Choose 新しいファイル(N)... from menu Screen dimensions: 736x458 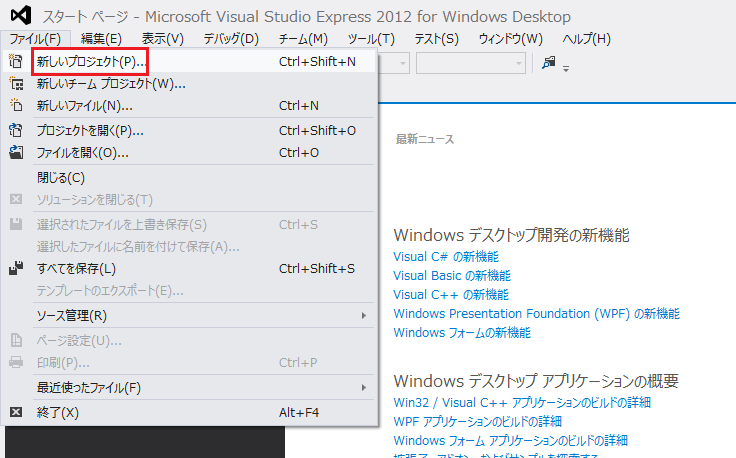(190, 106)
